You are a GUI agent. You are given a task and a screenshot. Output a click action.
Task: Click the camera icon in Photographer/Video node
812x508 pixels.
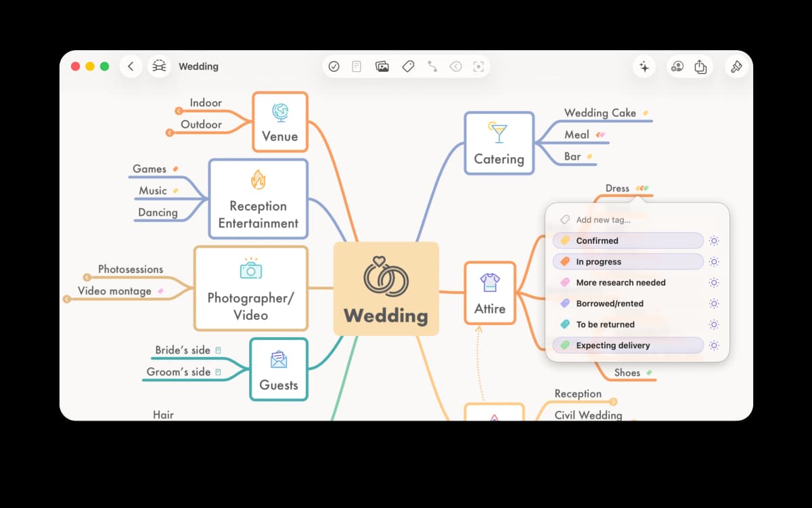[x=250, y=268]
